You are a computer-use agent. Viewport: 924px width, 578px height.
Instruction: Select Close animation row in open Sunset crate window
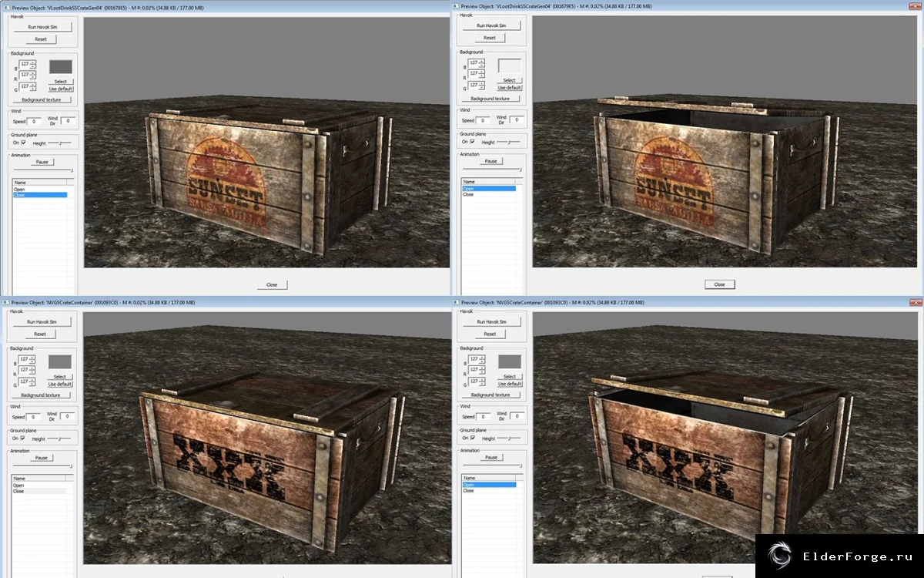[x=489, y=195]
